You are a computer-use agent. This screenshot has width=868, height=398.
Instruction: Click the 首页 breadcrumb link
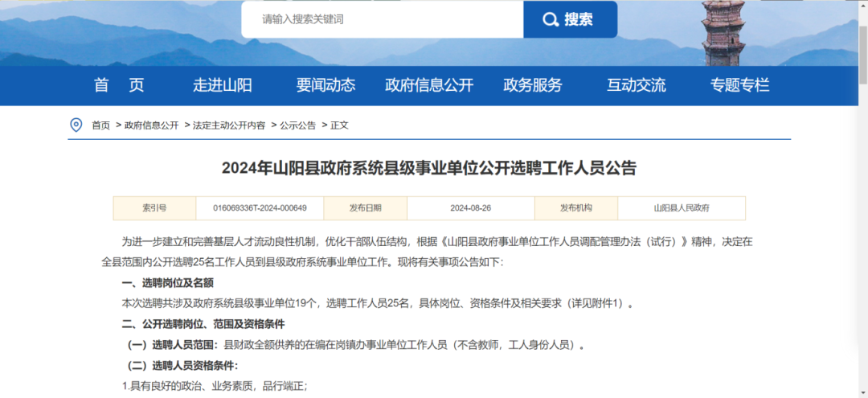(x=100, y=125)
